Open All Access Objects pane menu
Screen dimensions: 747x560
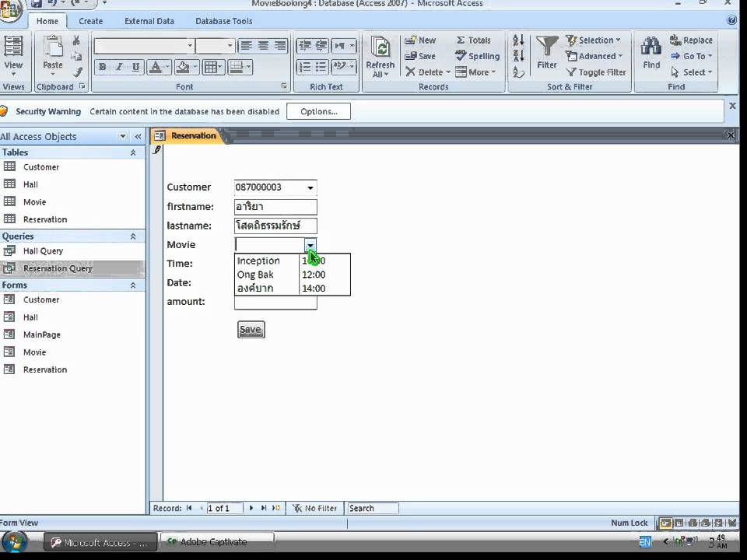pos(123,137)
